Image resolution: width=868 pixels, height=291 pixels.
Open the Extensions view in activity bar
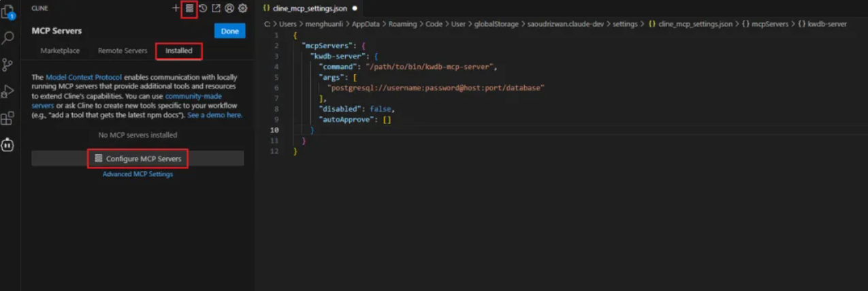tap(7, 118)
